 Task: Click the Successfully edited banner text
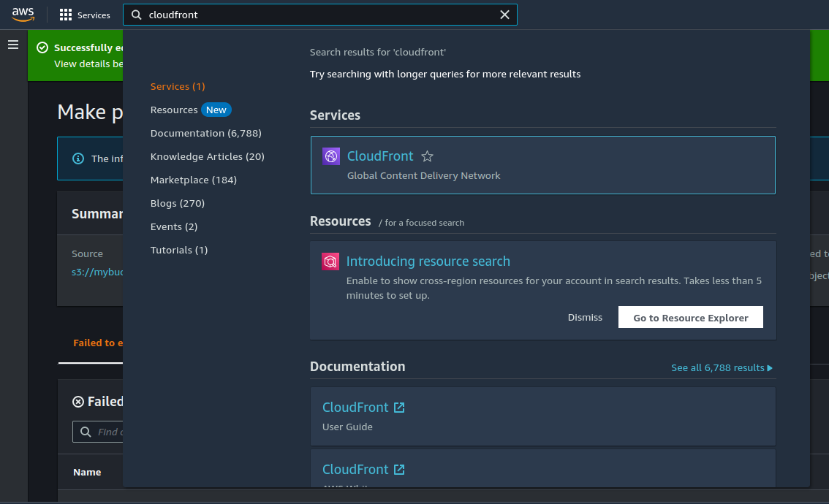(x=88, y=47)
